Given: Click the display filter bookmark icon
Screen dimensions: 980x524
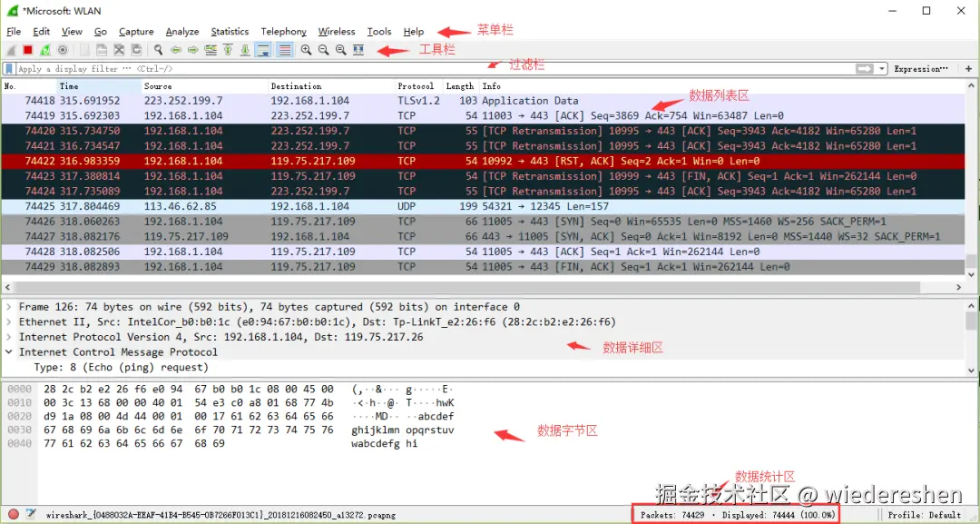Looking at the screenshot, I should [x=9, y=69].
